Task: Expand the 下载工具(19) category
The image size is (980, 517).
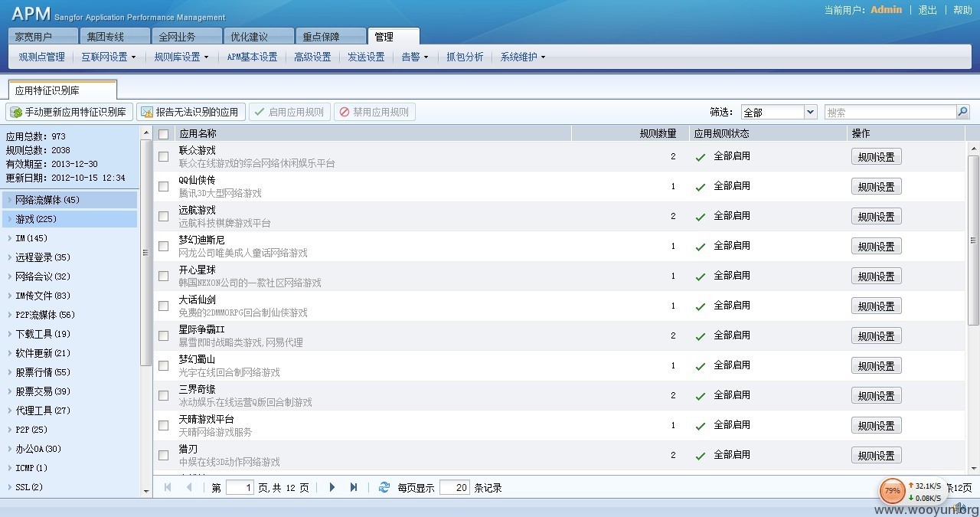Action: point(69,334)
